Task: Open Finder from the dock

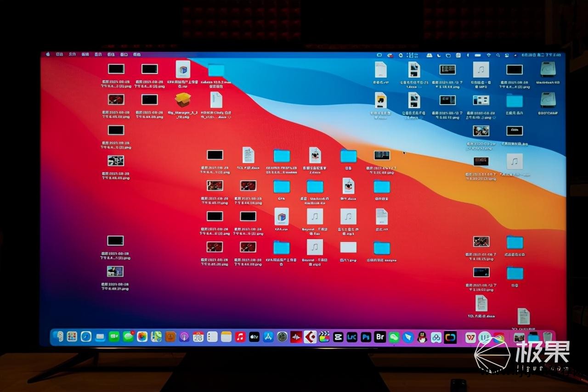Action: 58,336
